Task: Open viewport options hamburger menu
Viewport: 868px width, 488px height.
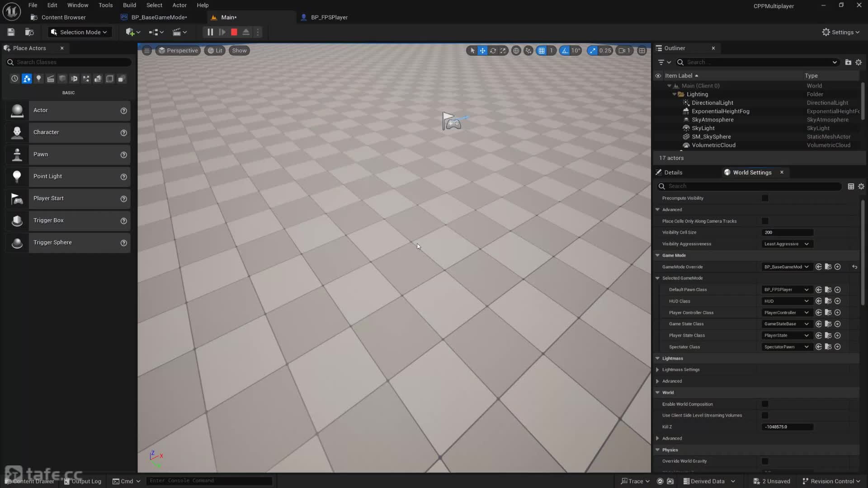Action: 147,51
